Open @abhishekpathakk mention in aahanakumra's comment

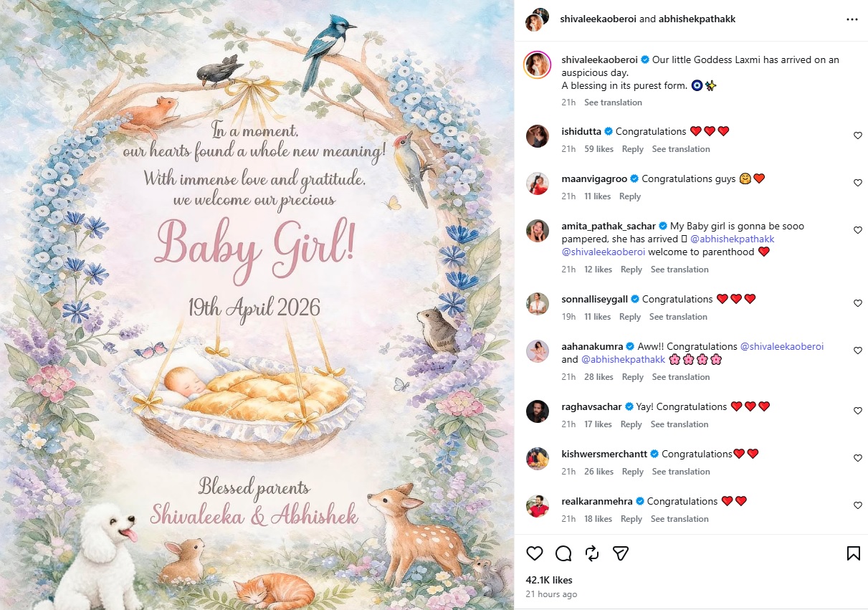click(623, 359)
